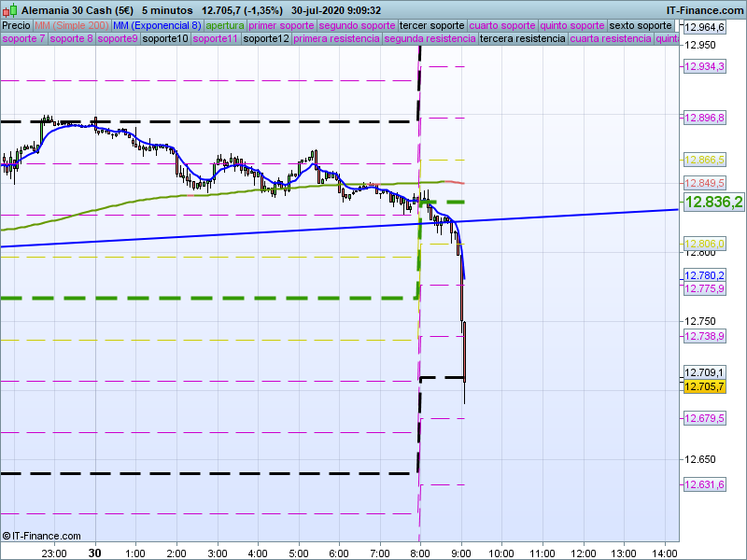Click the apertura indicator label
The height and width of the screenshot is (560, 747).
point(225,25)
